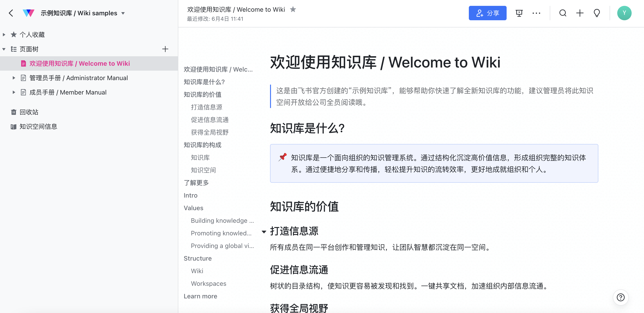Open presentation mode icon
Viewport: 644px width, 313px height.
point(519,13)
